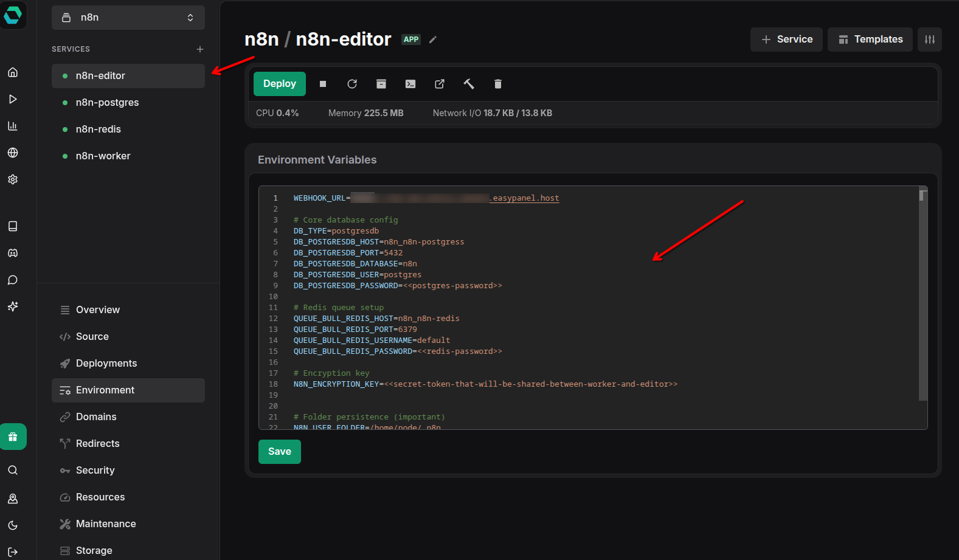Screen dimensions: 959x560
Task: Click the QUEUE_BULL_REDIS_USERNAME=default line
Action: tap(372, 340)
